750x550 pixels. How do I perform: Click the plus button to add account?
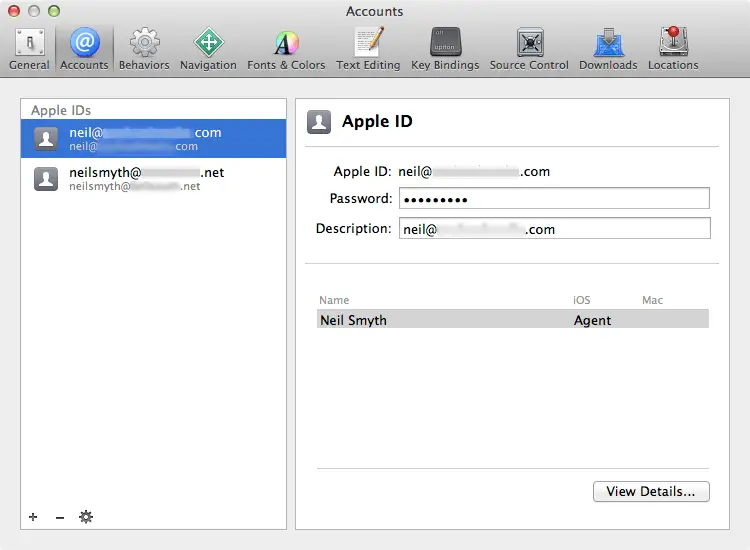(x=33, y=517)
